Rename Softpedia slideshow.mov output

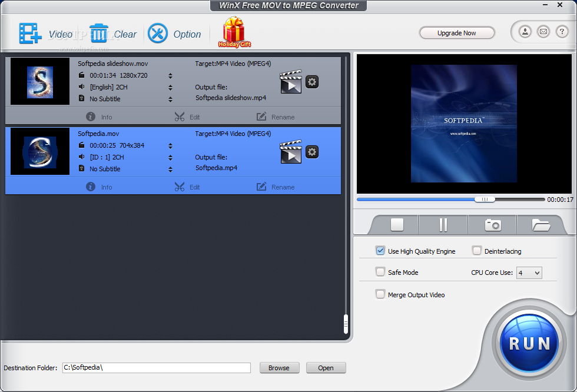coord(276,117)
